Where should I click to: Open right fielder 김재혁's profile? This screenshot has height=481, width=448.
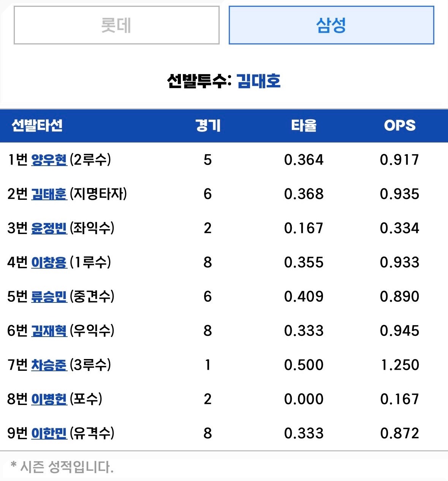click(49, 331)
